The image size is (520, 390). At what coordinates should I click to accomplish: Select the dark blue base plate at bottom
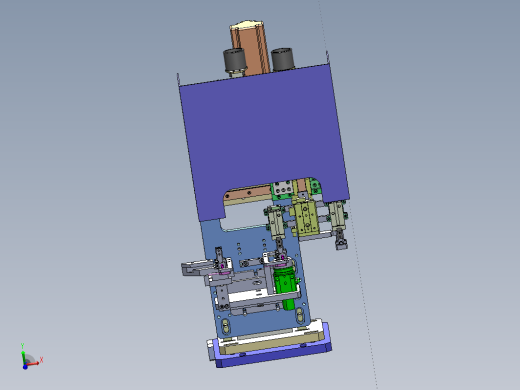273,353
